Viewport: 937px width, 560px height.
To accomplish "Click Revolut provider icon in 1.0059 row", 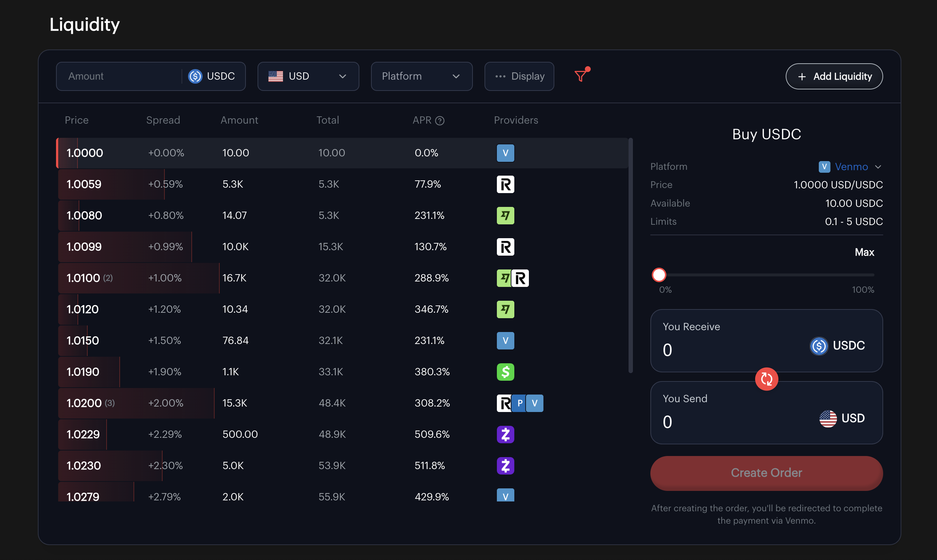I will coord(505,184).
